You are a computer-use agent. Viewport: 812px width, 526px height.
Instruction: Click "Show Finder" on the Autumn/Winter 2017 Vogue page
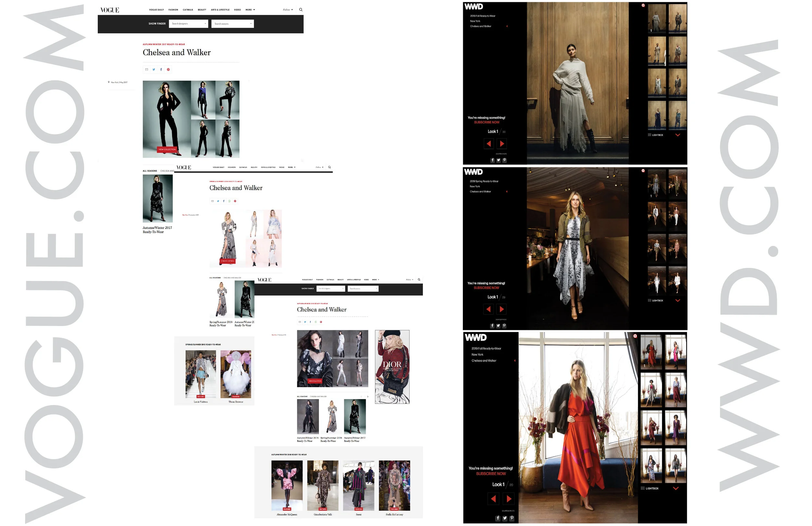[x=157, y=23]
